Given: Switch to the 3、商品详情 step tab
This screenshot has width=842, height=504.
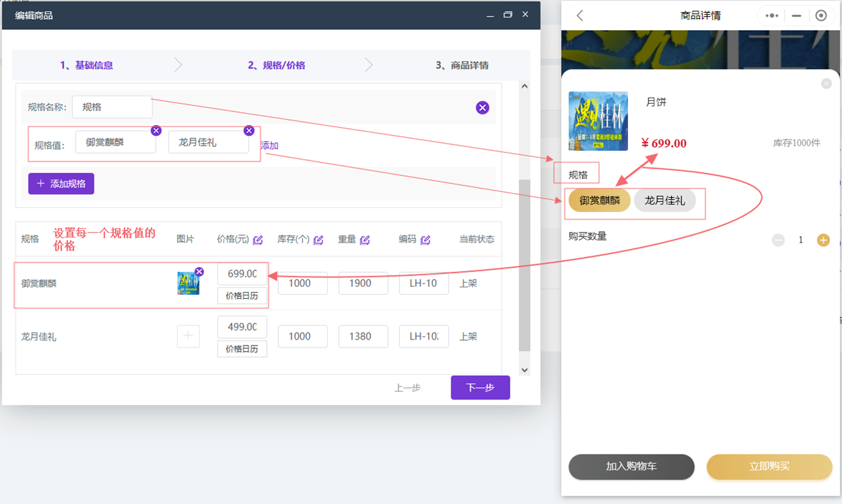Looking at the screenshot, I should [461, 66].
